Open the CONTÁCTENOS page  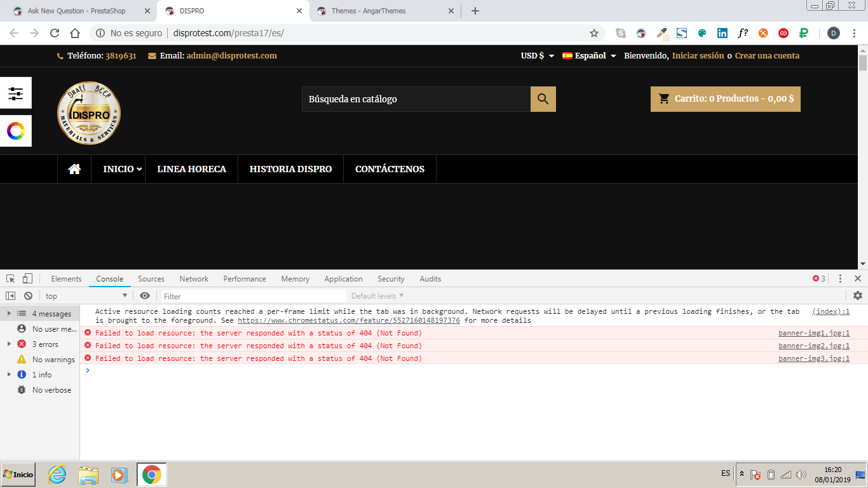coord(390,169)
